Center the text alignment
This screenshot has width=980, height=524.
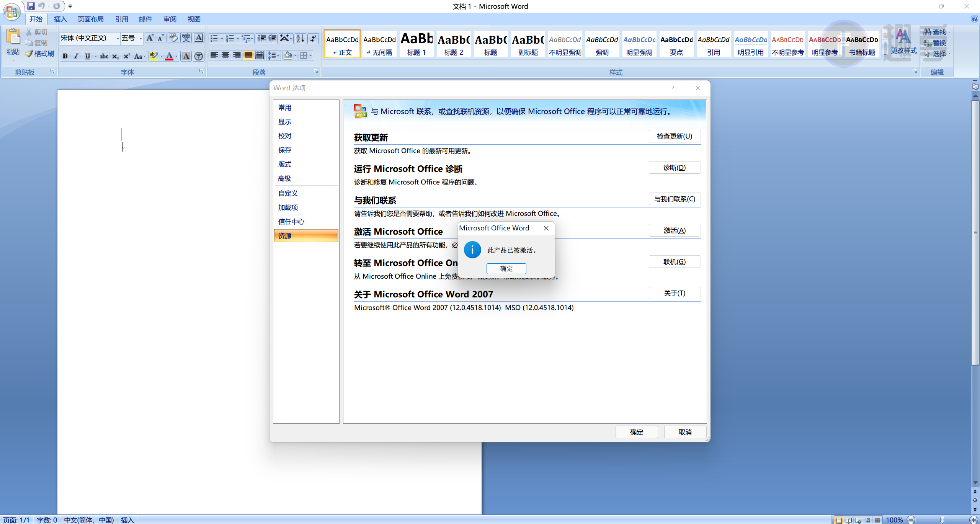[x=225, y=56]
